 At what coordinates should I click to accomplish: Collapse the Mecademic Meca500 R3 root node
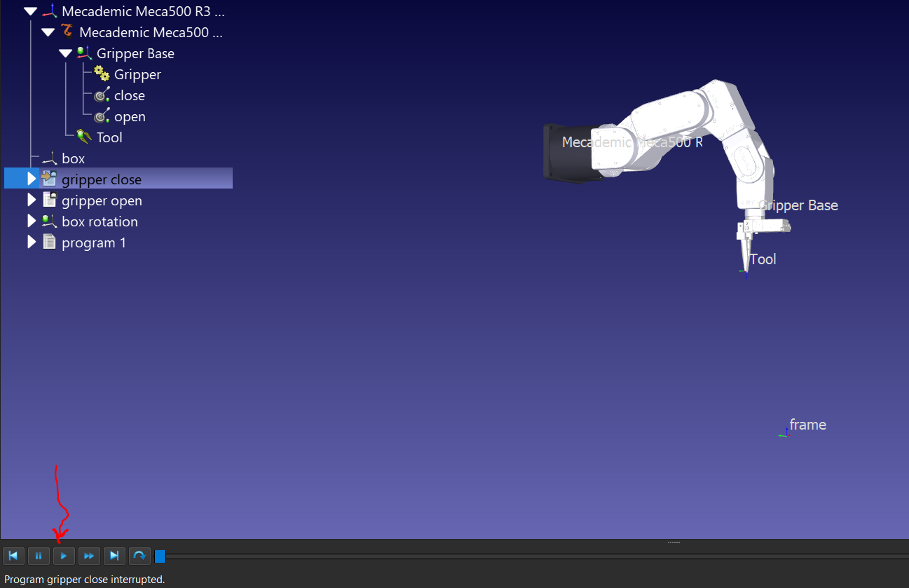[x=30, y=11]
